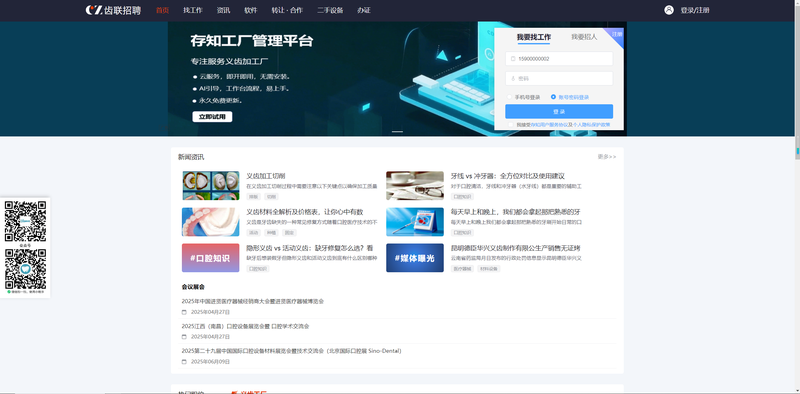Open 存知用户服务协议 link
This screenshot has height=394, width=800.
point(549,125)
